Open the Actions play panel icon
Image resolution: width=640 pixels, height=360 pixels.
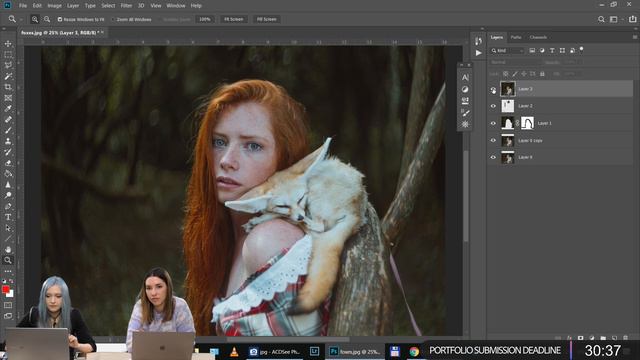point(478,53)
